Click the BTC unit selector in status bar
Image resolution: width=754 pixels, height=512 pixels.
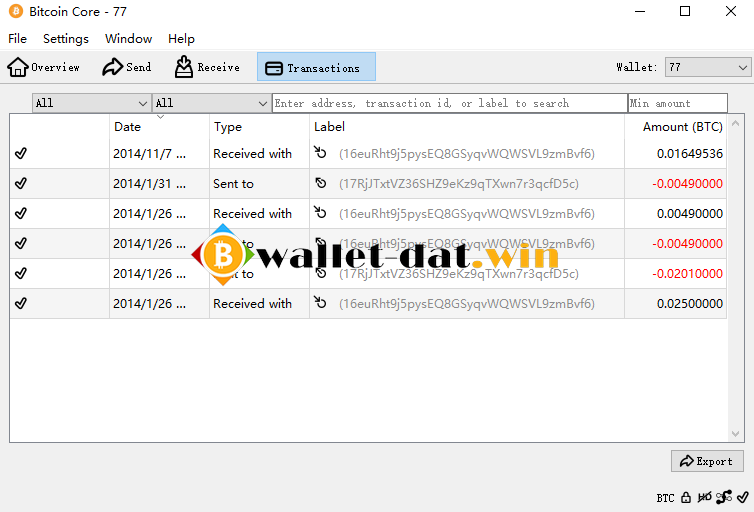(x=666, y=498)
